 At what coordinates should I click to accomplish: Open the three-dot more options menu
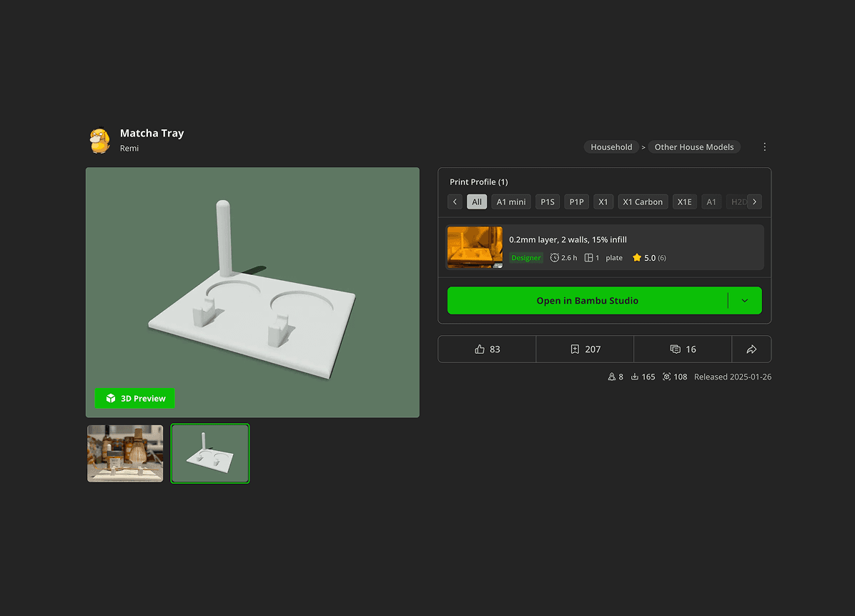[x=764, y=146]
